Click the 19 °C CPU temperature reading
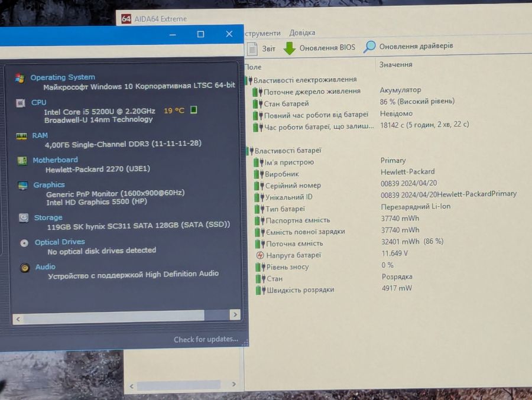The image size is (532, 400). point(174,110)
